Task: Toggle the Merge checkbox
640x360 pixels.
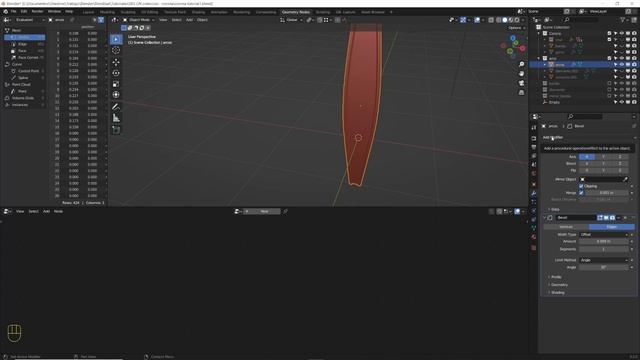Action: click(x=581, y=193)
